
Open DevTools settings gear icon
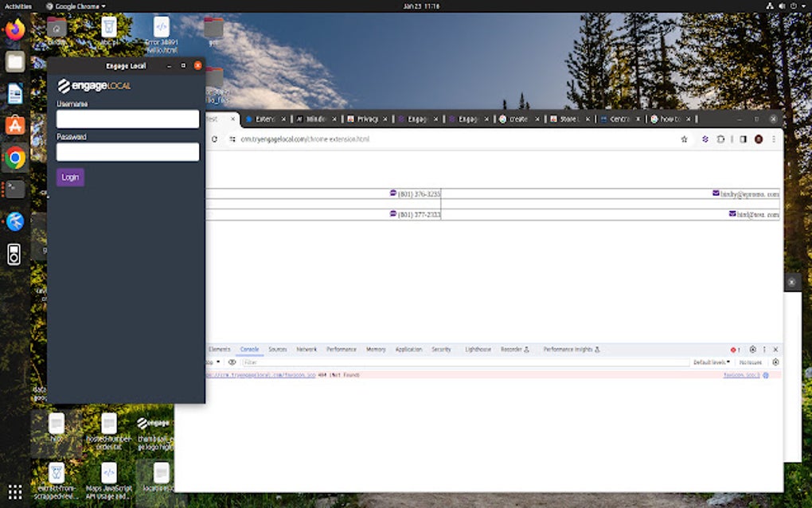[752, 350]
